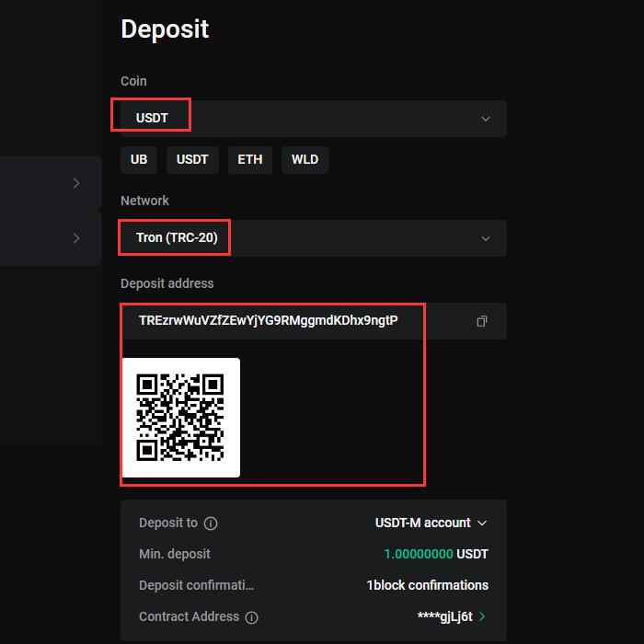Copy the deposit address with copy icon

(482, 321)
